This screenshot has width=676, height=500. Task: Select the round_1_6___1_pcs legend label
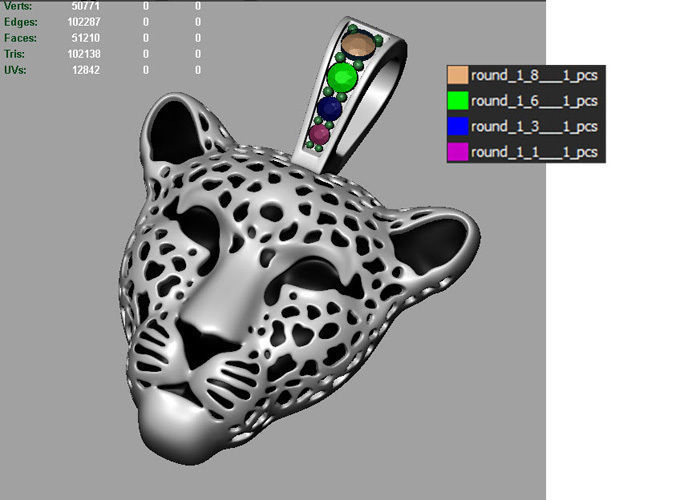pyautogui.click(x=534, y=101)
